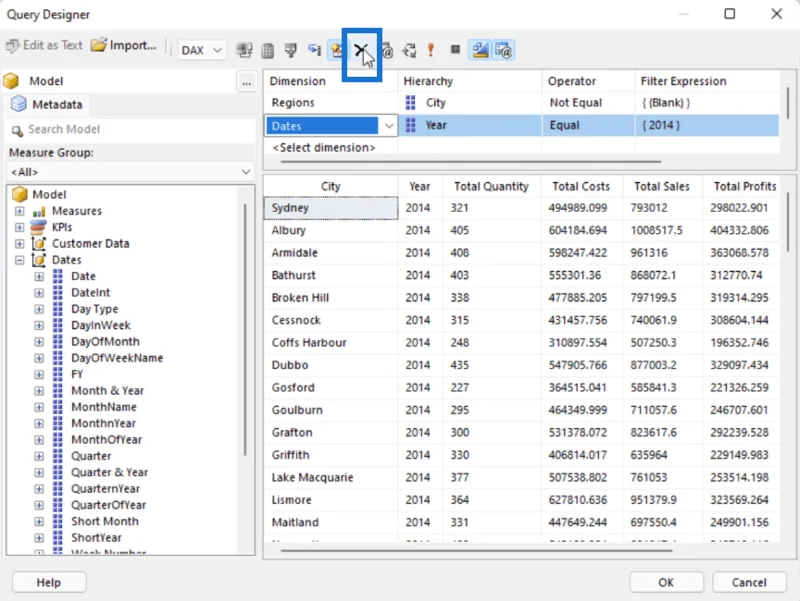800x601 pixels.
Task: Click the Total Sales column header
Action: click(x=662, y=187)
